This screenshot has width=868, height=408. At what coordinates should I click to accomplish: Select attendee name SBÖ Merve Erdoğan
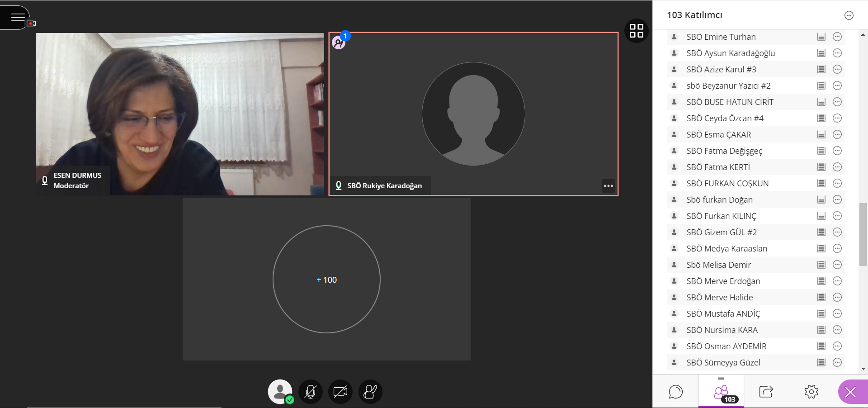click(x=723, y=281)
